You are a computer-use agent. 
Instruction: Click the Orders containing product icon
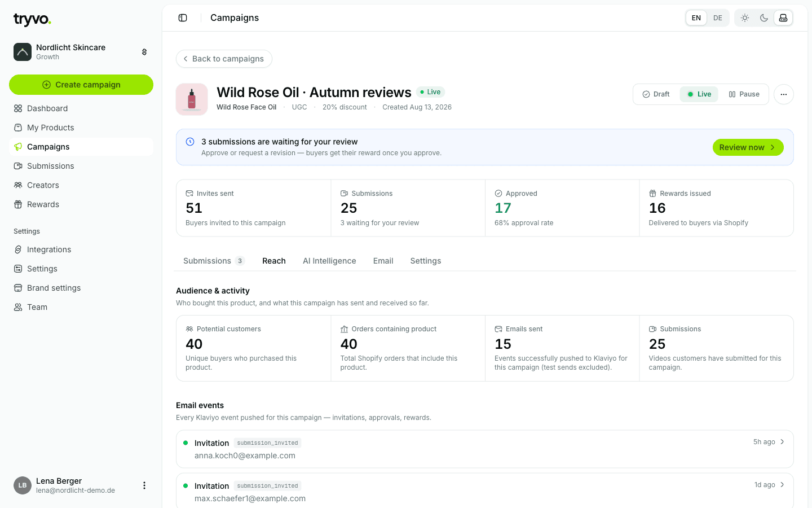click(x=344, y=329)
